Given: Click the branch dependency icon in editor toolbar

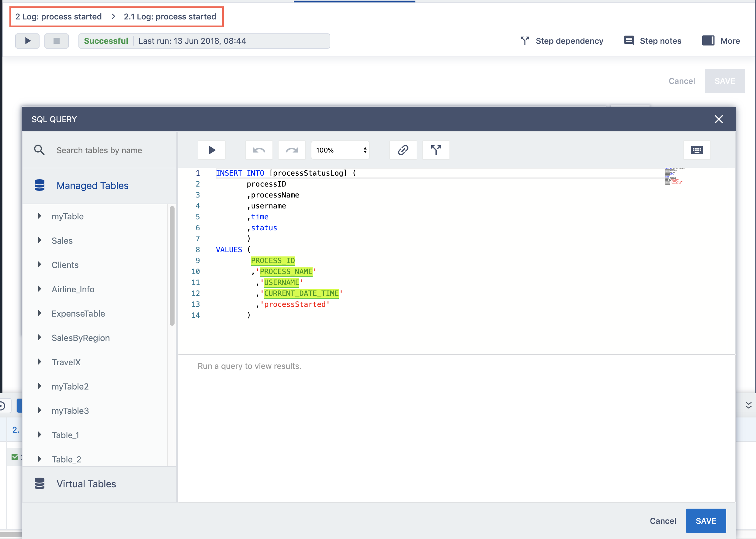Looking at the screenshot, I should click(x=435, y=150).
